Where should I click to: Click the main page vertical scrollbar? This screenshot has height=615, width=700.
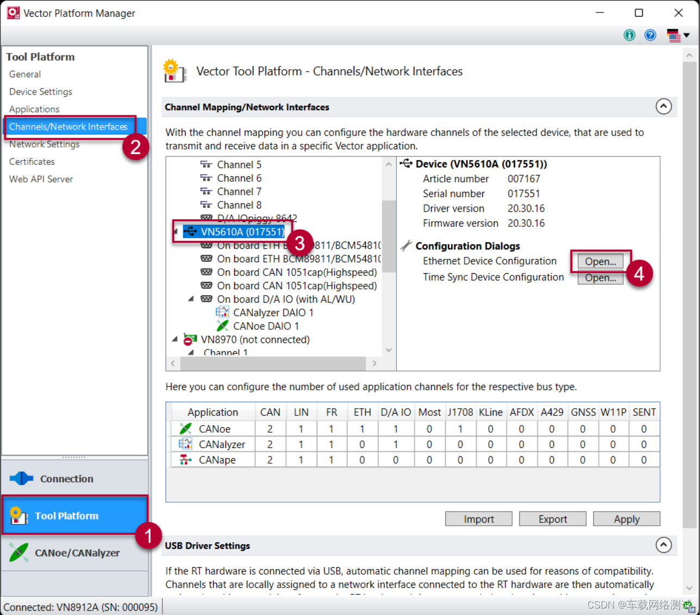689,295
